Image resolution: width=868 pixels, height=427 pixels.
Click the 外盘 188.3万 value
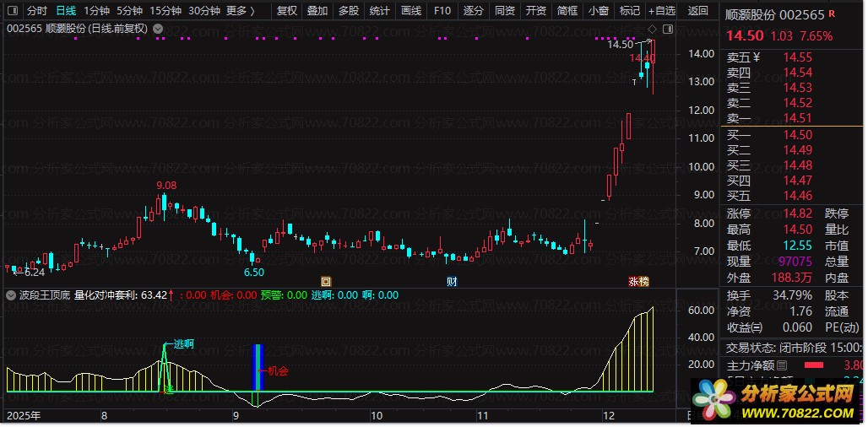793,277
